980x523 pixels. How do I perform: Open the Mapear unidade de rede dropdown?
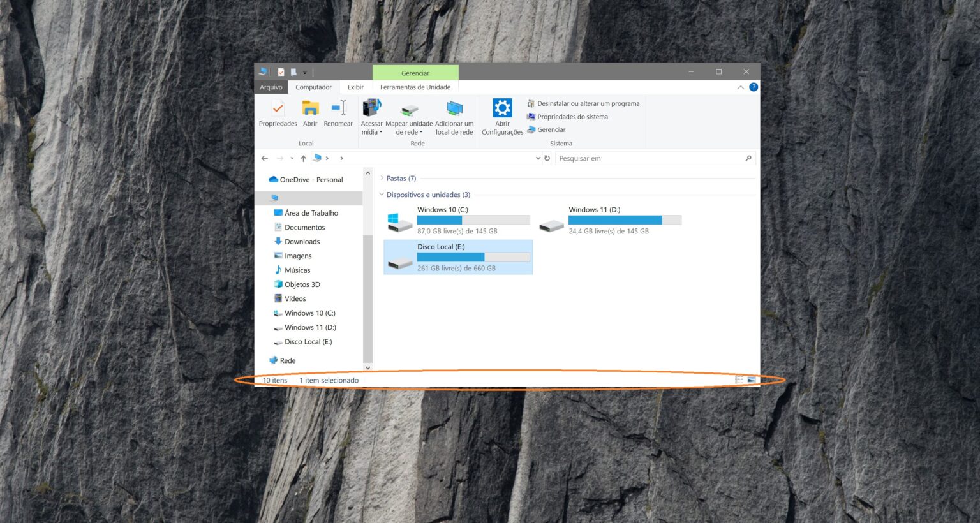coord(420,133)
